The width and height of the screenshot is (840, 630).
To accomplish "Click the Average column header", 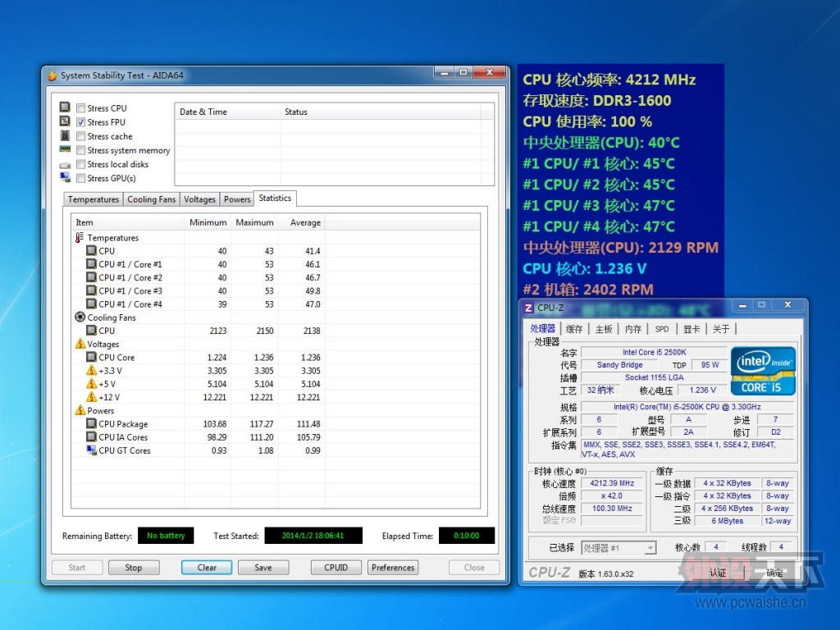I will [302, 222].
